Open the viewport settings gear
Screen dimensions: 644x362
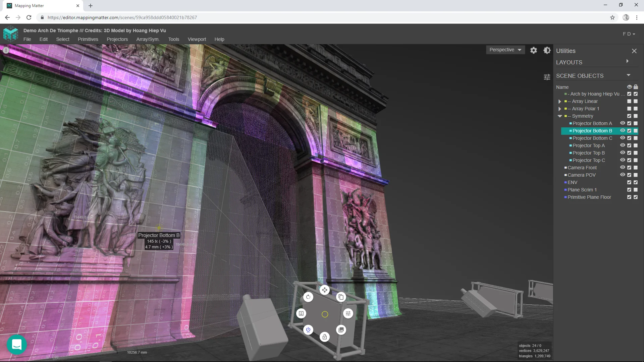[x=534, y=50]
